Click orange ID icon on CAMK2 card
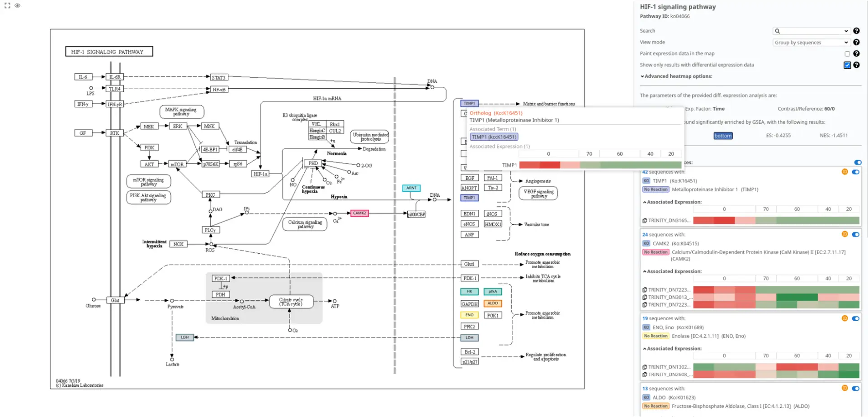 844,234
